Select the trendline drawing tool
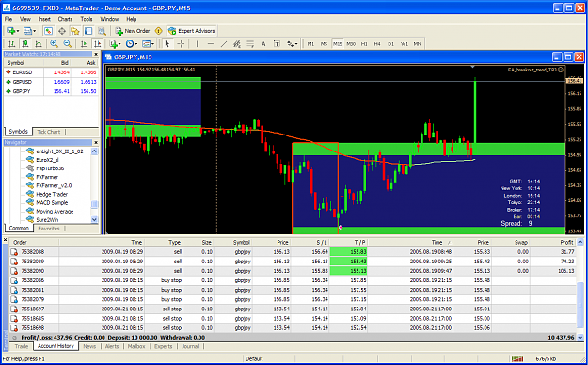 click(224, 44)
